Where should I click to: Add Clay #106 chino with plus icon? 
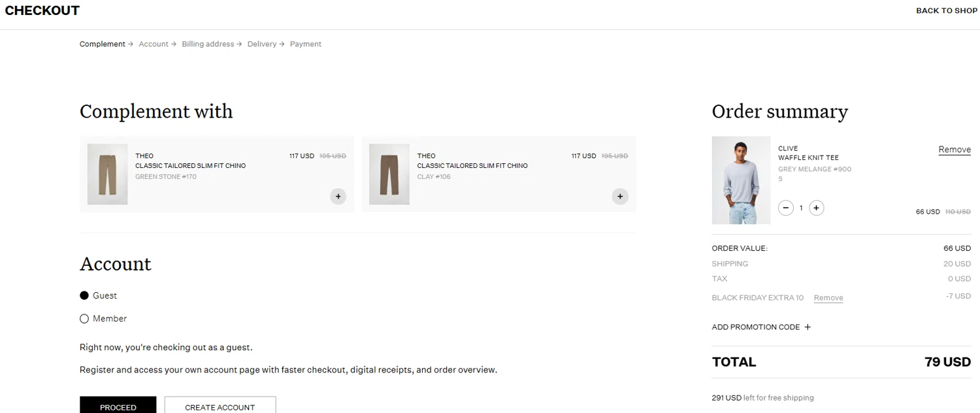(620, 196)
